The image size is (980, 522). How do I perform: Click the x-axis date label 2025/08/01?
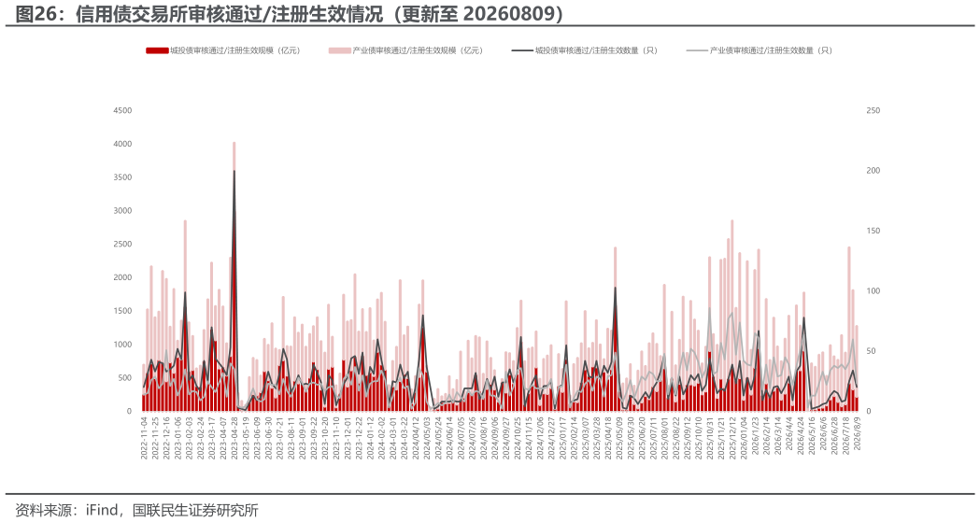(x=663, y=438)
